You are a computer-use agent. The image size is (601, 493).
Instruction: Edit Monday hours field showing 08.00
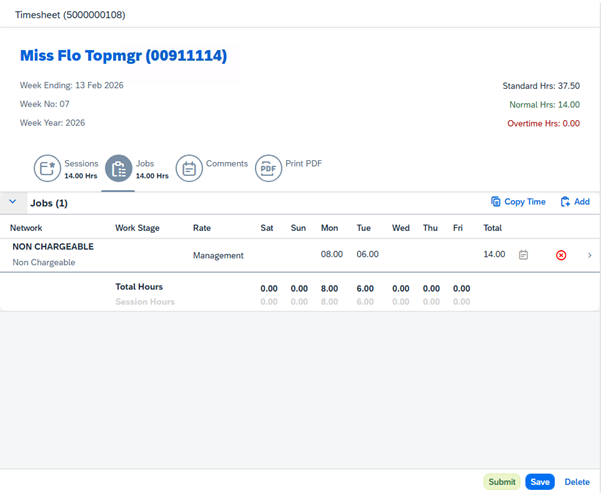[331, 255]
